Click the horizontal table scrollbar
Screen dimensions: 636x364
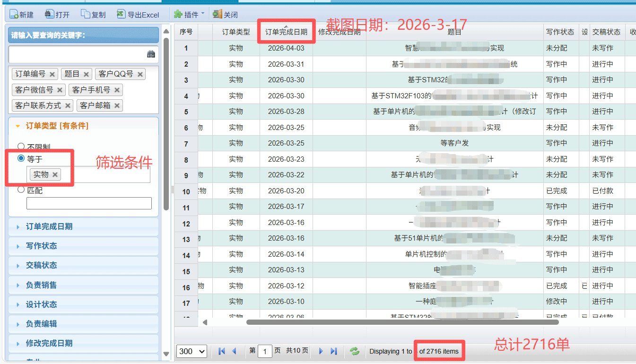click(402, 322)
